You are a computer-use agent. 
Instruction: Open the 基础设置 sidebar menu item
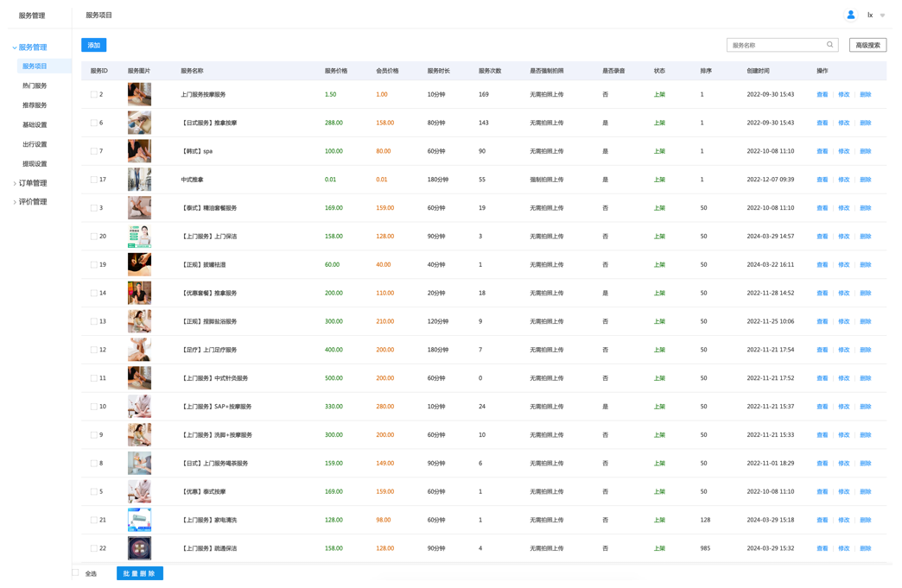(35, 125)
